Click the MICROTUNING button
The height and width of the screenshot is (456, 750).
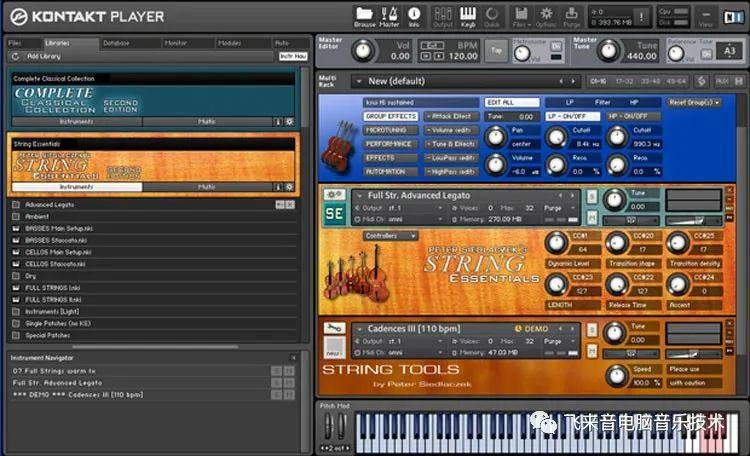click(391, 130)
